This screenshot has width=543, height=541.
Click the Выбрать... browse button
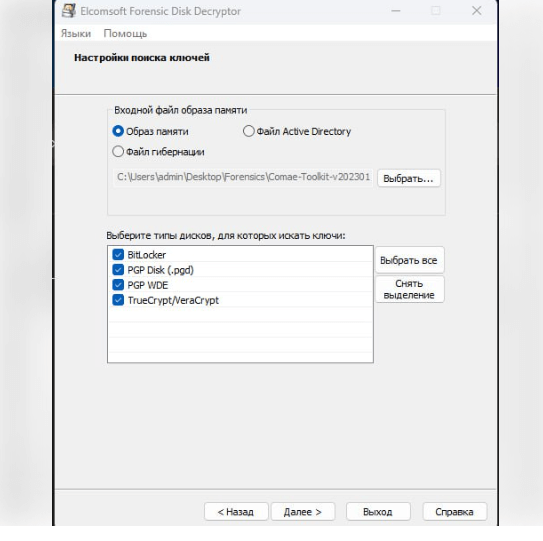point(409,178)
